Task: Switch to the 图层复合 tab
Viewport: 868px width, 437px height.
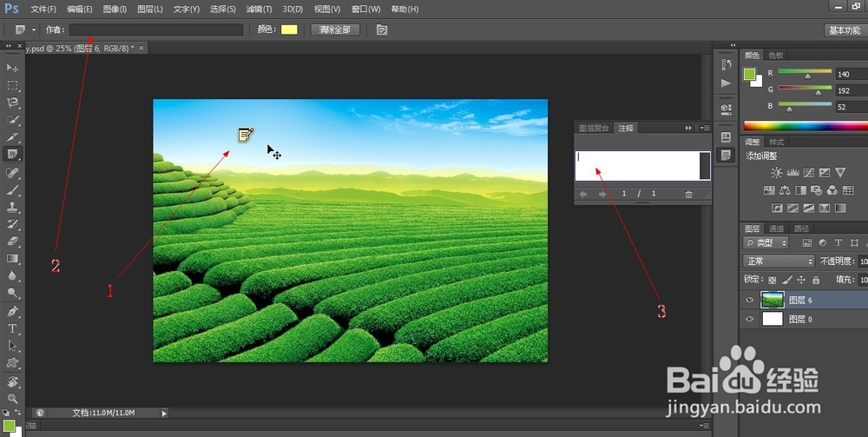Action: tap(594, 128)
